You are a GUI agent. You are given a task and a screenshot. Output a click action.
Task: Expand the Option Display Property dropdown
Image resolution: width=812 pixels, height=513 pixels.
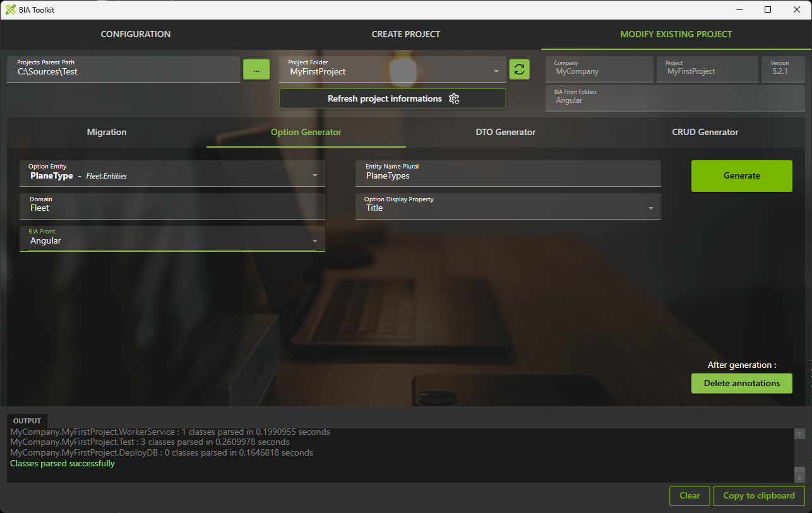tap(651, 208)
